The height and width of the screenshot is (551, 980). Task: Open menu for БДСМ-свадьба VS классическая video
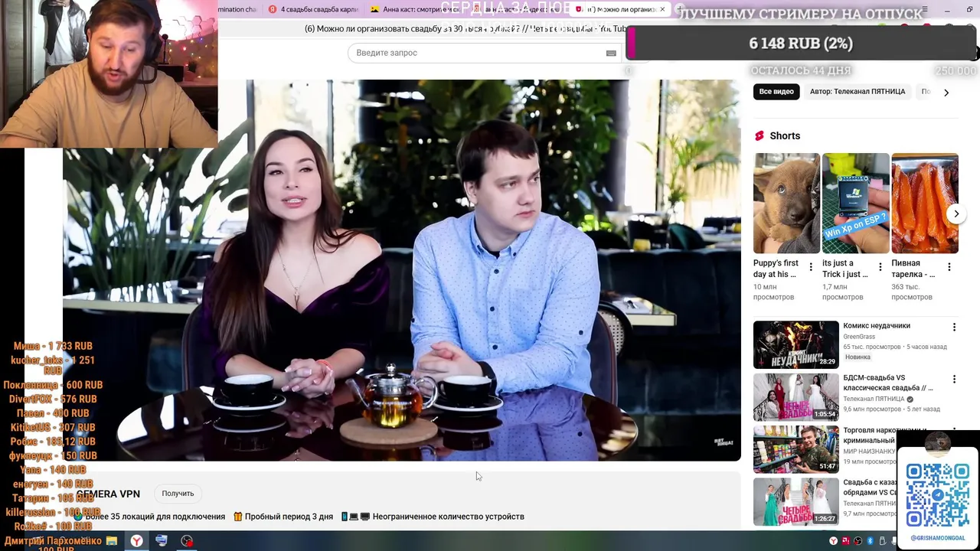pyautogui.click(x=954, y=380)
